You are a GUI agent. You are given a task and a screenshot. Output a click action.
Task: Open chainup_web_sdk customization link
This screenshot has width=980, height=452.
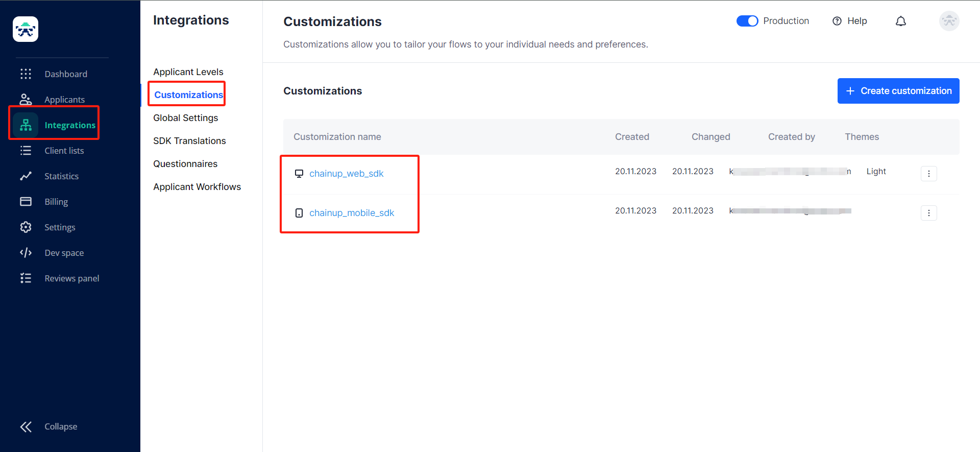point(346,174)
